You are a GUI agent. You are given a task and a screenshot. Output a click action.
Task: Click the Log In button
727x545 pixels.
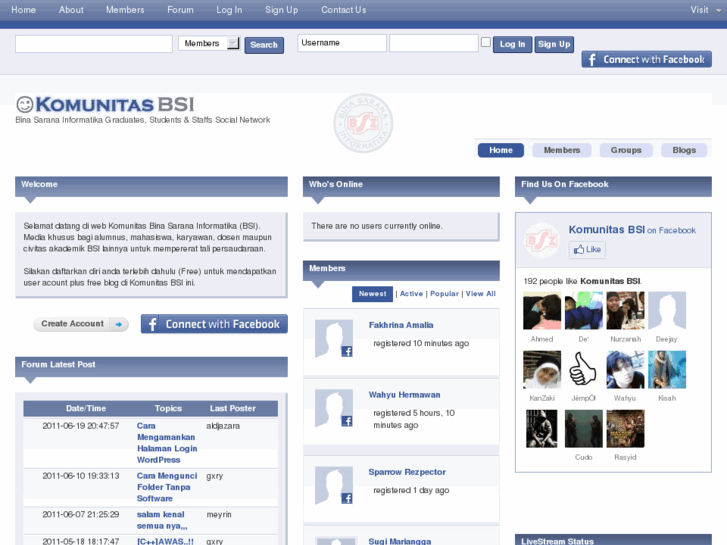point(512,44)
